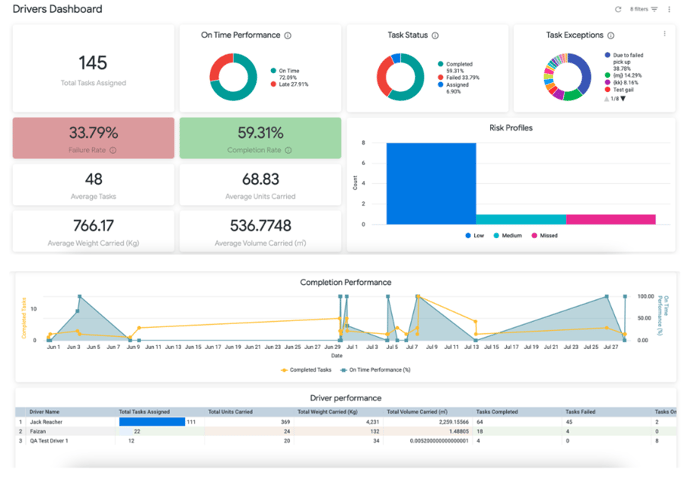Open the 8 filters panel
The width and height of the screenshot is (688, 485).
[x=644, y=9]
